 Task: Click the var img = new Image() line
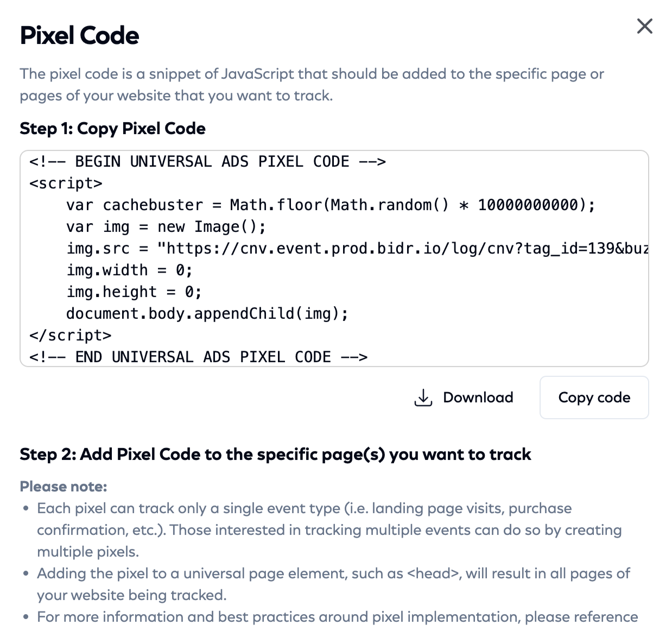pos(166,227)
